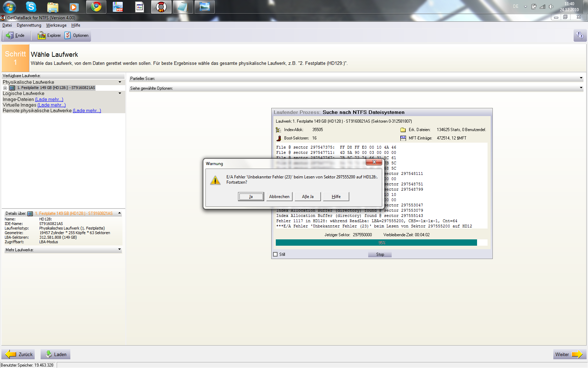
Task: Click the hard disk icon of 1. Festplatte
Action: click(x=12, y=88)
